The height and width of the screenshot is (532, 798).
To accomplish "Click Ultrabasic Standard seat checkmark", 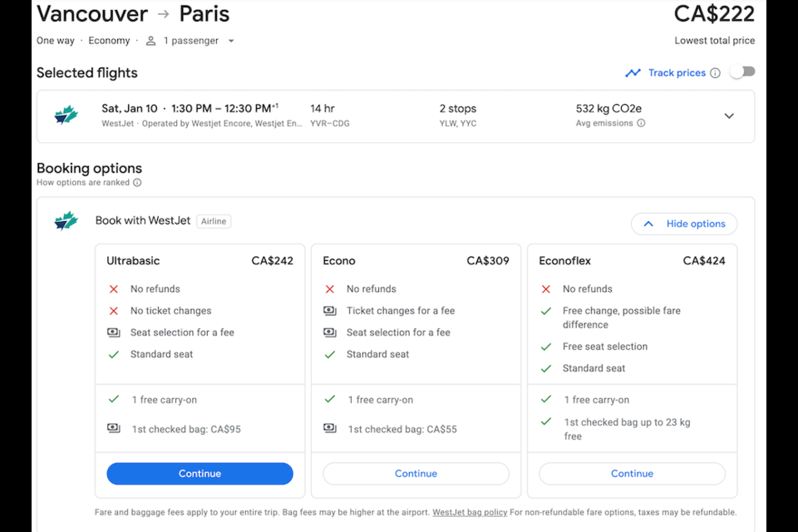I will (x=114, y=354).
